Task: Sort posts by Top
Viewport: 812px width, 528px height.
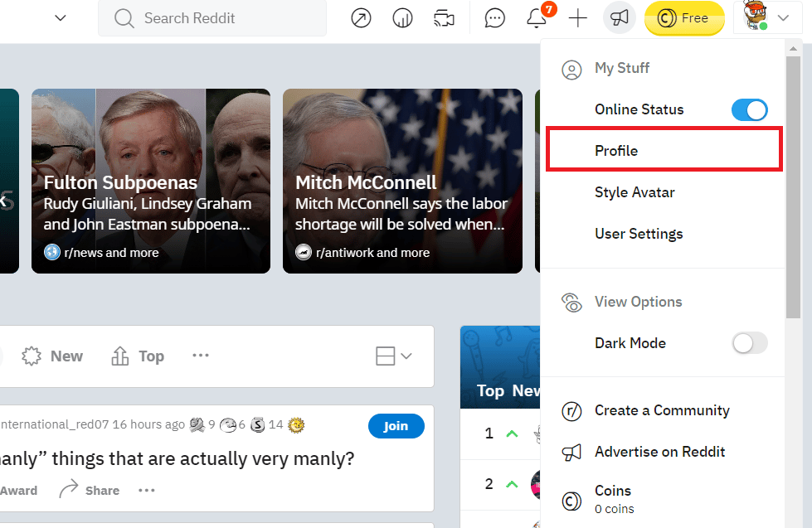Action: click(138, 356)
